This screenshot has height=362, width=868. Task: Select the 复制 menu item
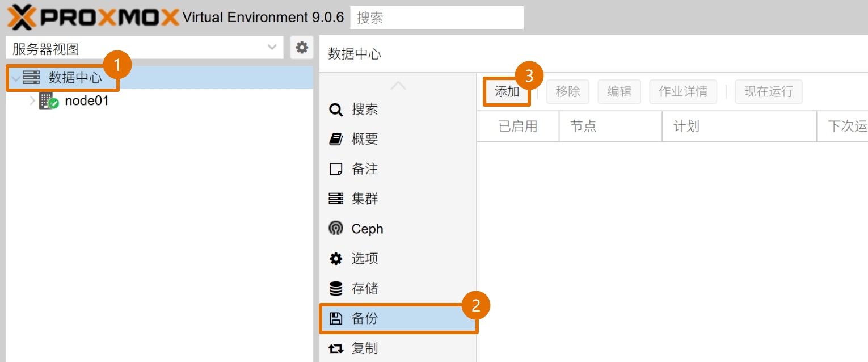pos(398,348)
